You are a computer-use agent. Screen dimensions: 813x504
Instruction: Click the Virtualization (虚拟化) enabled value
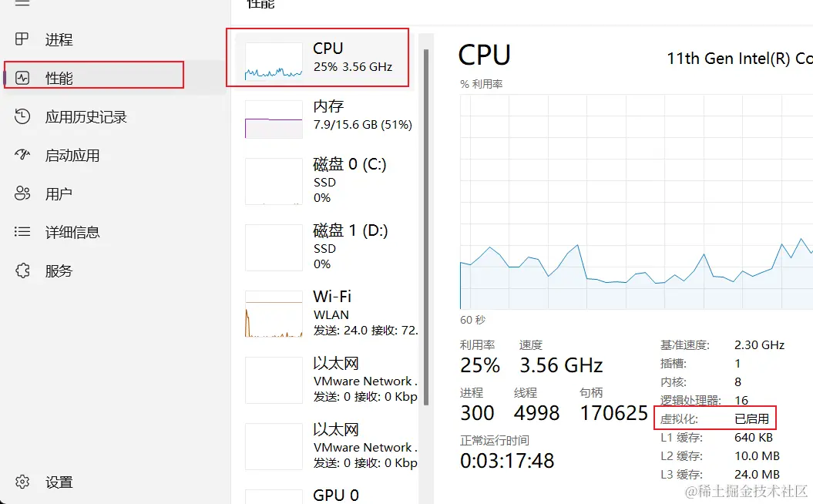click(x=751, y=419)
